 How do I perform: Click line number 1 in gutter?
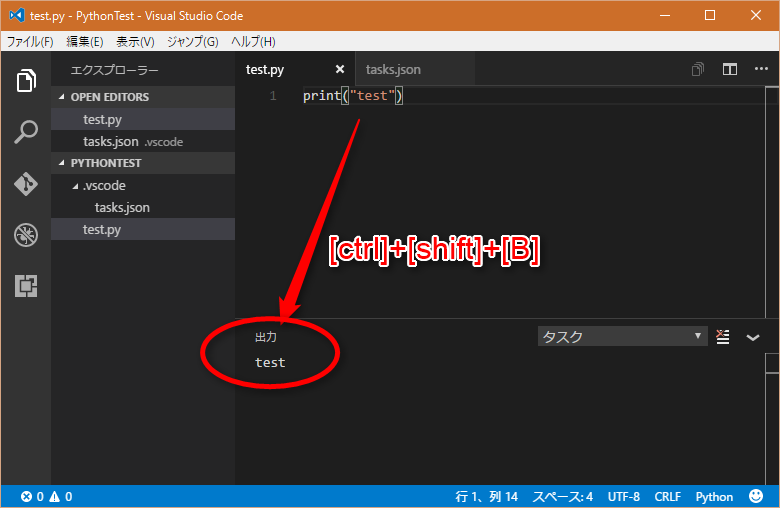[x=273, y=96]
